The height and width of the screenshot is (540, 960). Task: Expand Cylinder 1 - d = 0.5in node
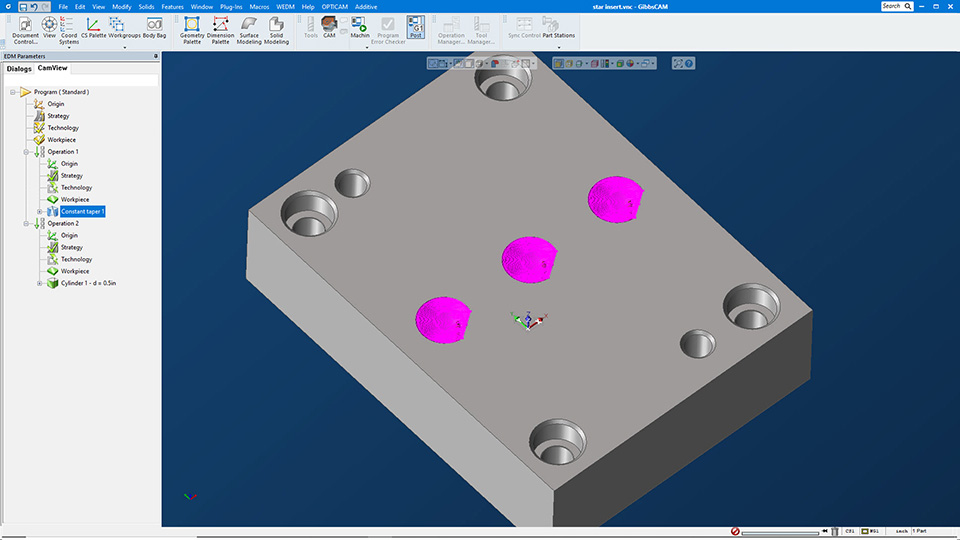(40, 283)
